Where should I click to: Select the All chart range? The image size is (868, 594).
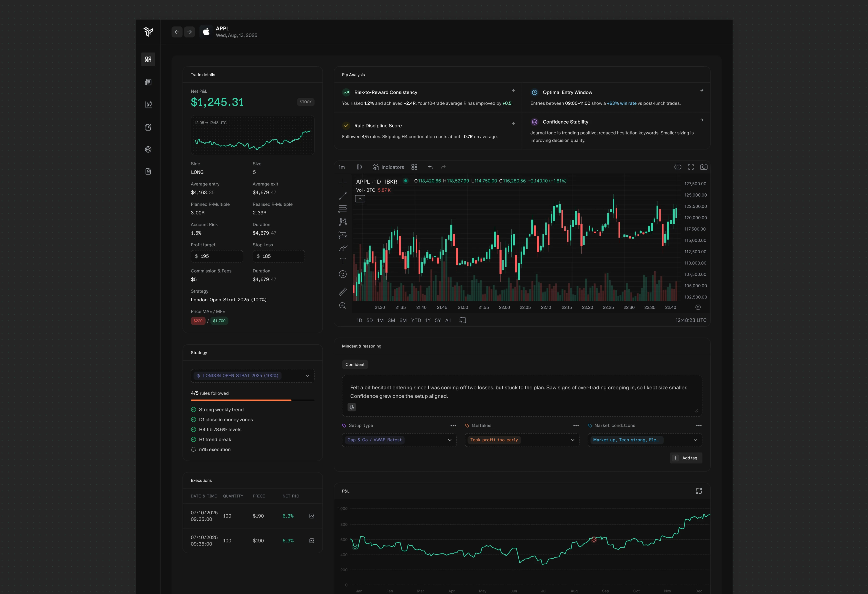[x=448, y=320]
